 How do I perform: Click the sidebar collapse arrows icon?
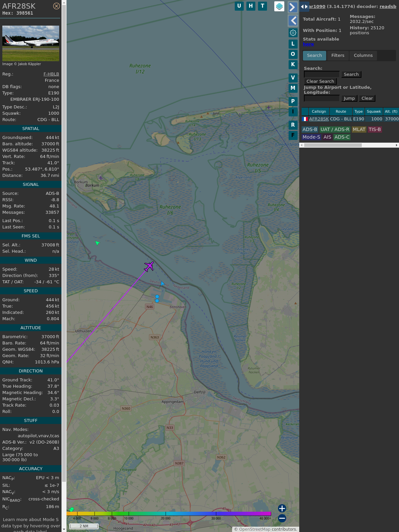pyautogui.click(x=304, y=7)
